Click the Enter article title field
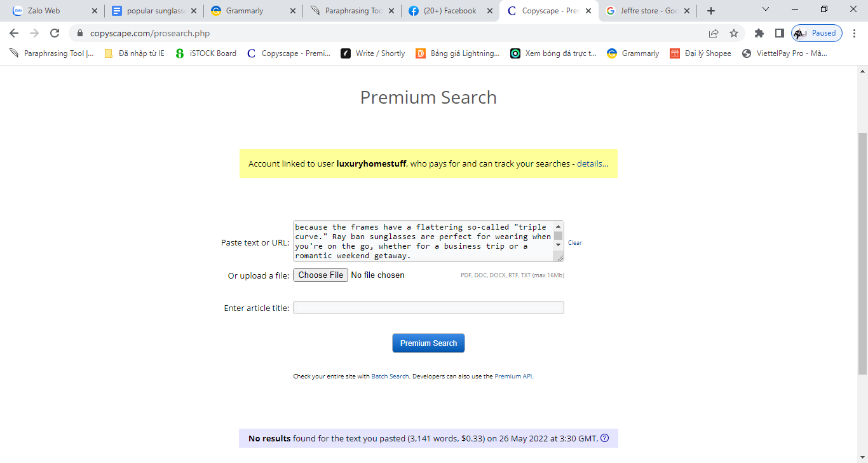 (x=428, y=308)
